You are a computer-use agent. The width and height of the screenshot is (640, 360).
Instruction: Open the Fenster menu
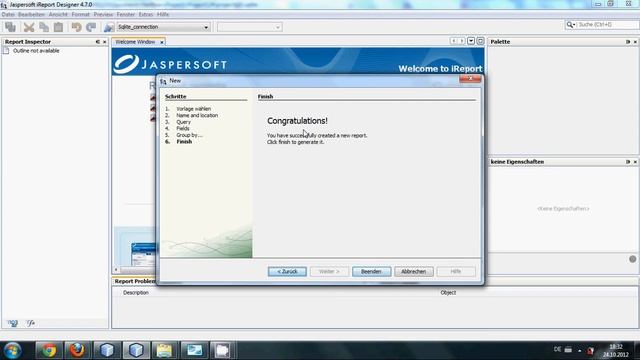coord(126,14)
